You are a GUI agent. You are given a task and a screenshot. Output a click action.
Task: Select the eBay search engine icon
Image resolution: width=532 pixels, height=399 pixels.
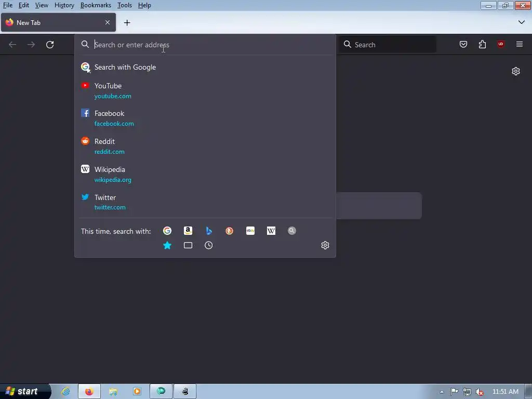click(250, 231)
